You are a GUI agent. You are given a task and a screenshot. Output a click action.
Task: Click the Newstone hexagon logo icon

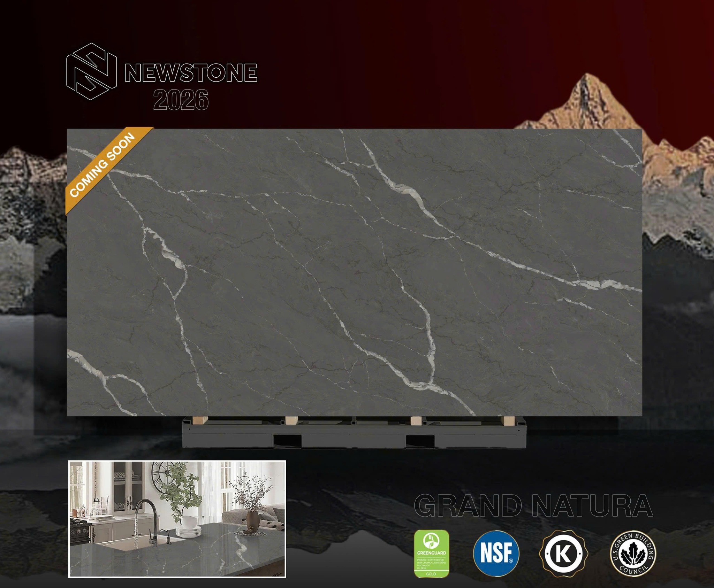coord(91,72)
